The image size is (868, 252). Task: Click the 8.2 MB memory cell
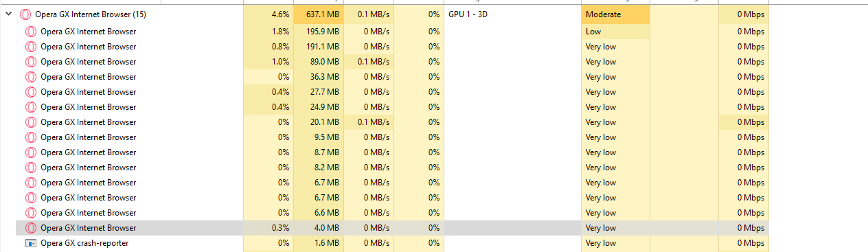point(319,168)
